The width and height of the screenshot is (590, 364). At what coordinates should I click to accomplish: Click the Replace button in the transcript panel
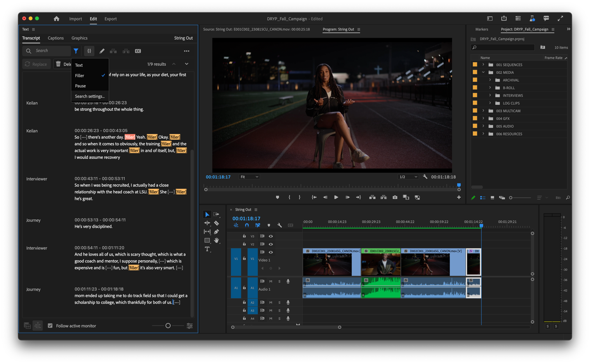36,64
